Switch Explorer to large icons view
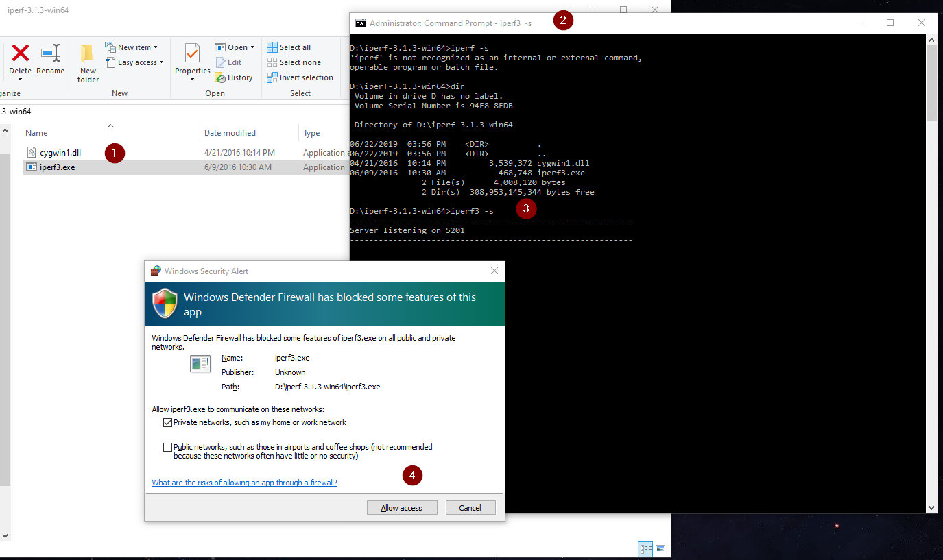943x560 pixels. click(x=660, y=548)
